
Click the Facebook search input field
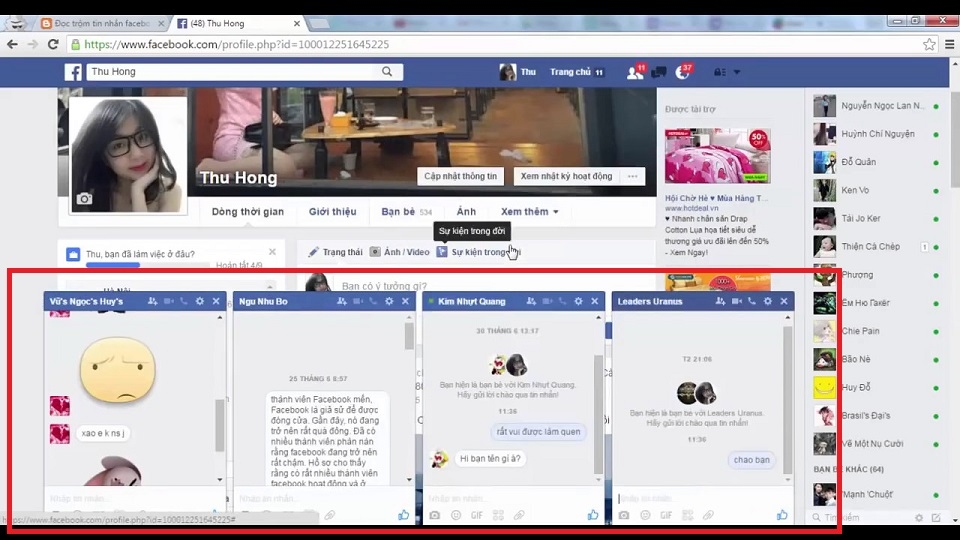(233, 72)
